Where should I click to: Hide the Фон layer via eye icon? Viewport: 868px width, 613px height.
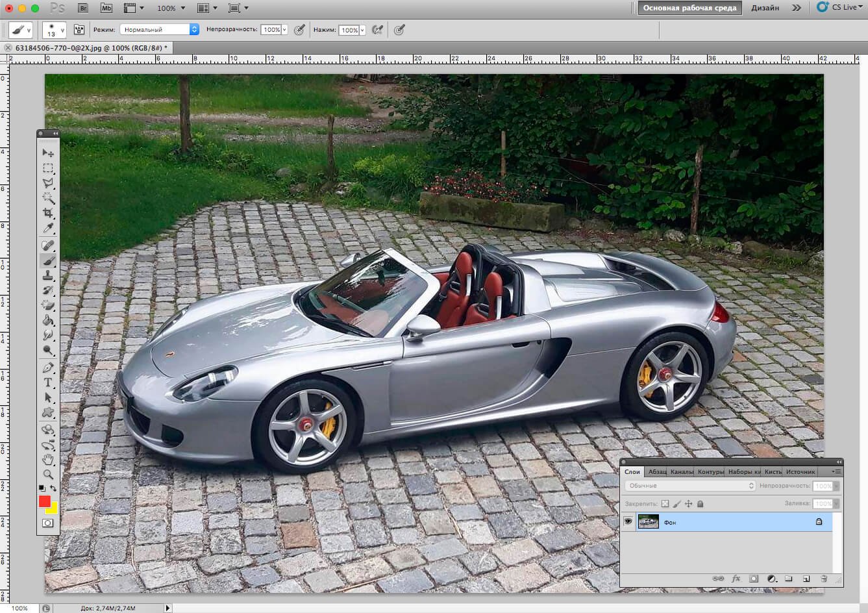[x=628, y=521]
